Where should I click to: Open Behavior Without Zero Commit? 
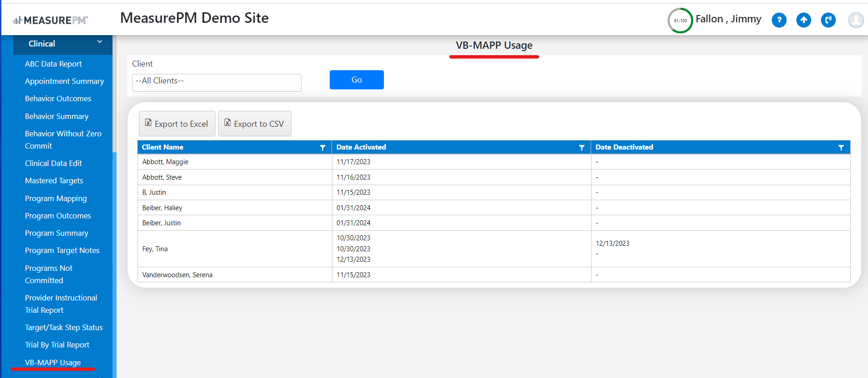[63, 140]
